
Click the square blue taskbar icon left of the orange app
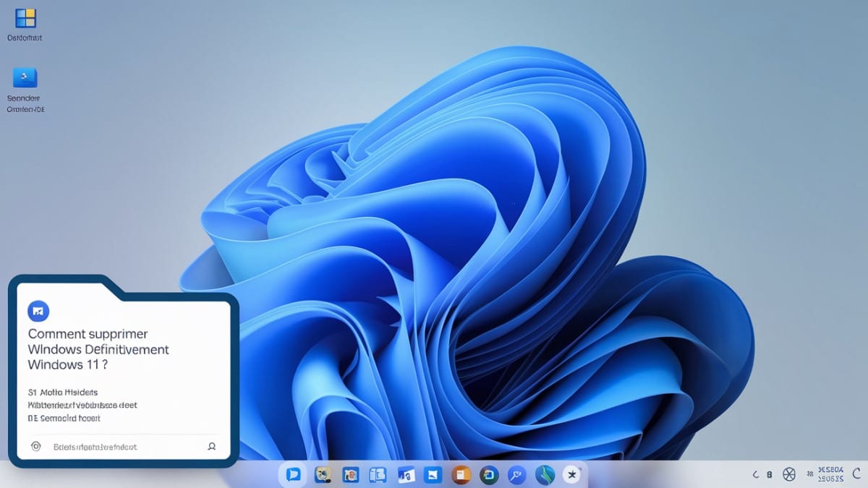pyautogui.click(x=433, y=474)
